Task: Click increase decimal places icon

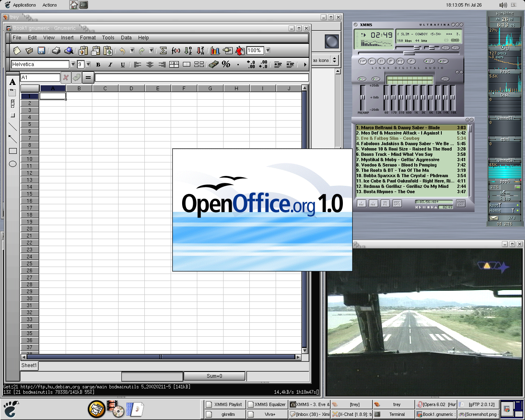Action: [x=251, y=64]
